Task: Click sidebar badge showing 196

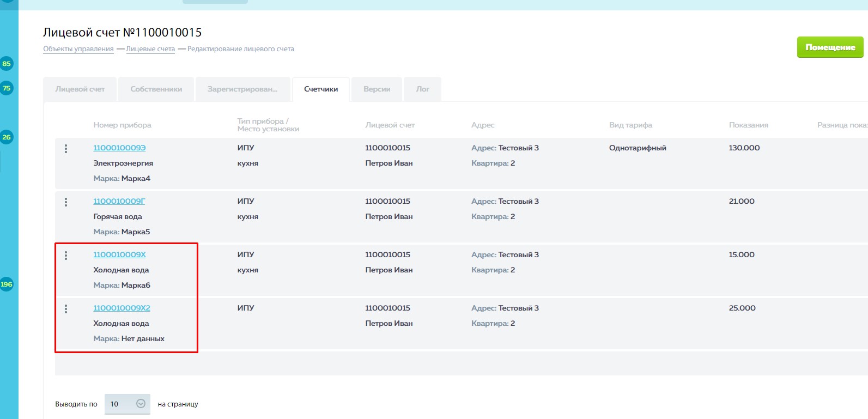Action: coord(7,284)
